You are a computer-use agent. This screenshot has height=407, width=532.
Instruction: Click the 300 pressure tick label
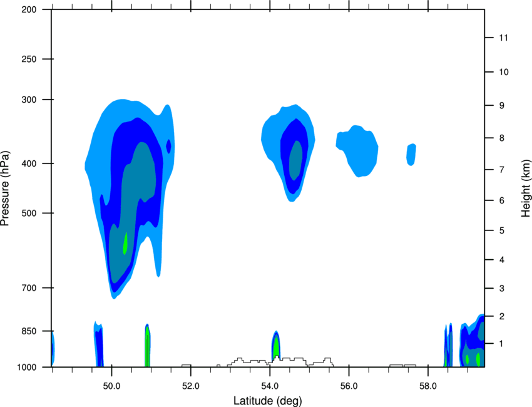29,100
